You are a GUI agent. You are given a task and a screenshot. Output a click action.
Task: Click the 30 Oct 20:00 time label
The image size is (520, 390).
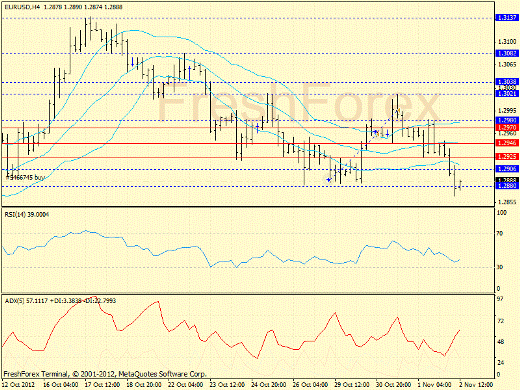tap(394, 385)
